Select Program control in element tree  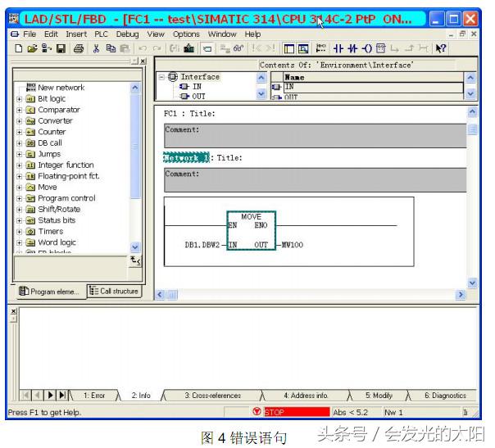click(x=66, y=198)
